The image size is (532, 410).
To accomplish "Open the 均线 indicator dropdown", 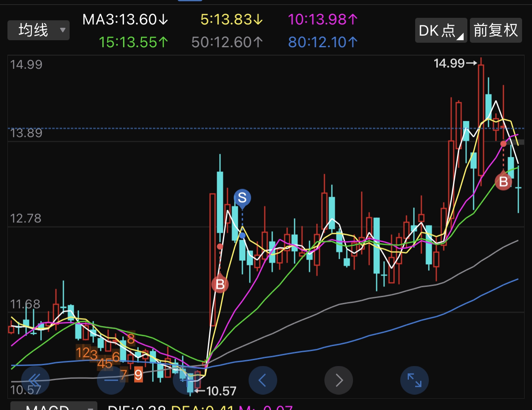I will [x=39, y=30].
